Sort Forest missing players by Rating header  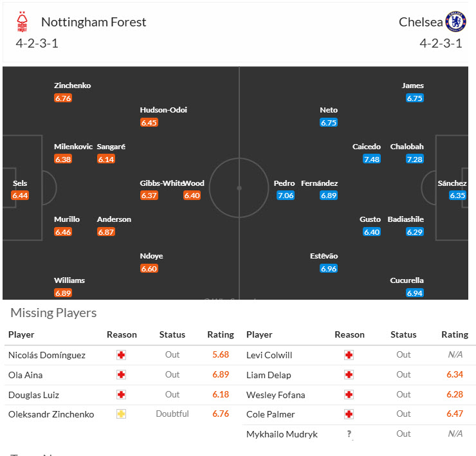(220, 334)
